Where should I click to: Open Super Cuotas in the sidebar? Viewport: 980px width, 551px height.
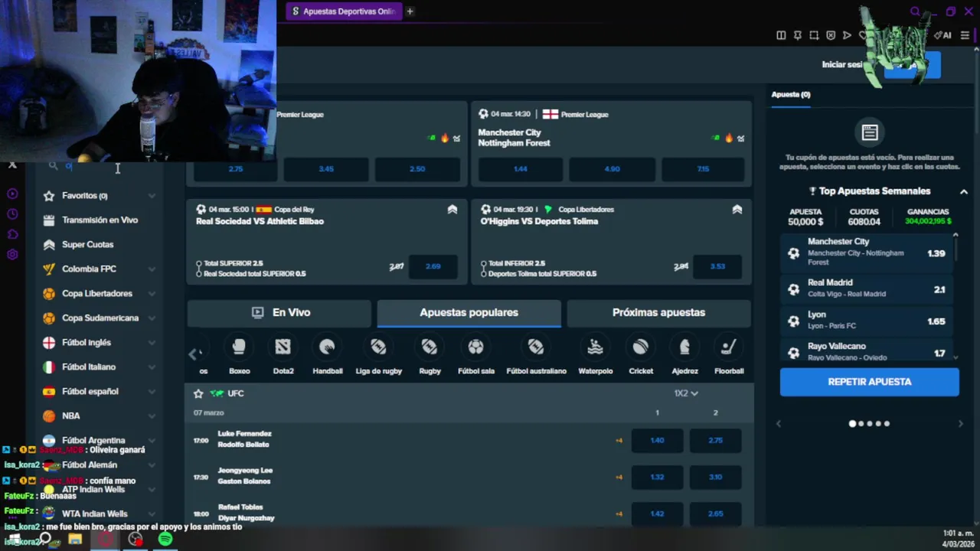pos(88,245)
